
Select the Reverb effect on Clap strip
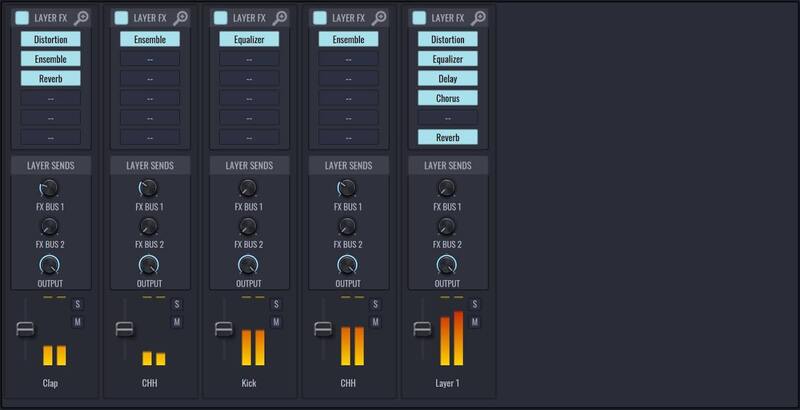coord(50,78)
